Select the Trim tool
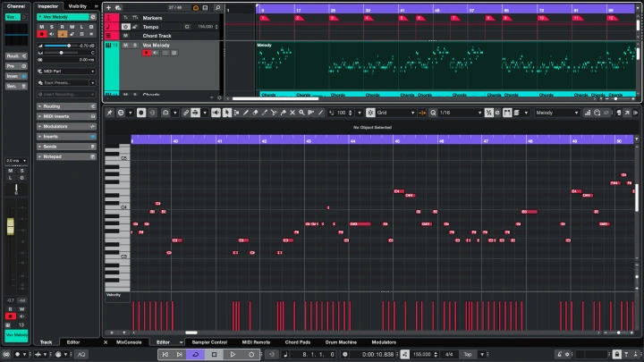 (265, 113)
